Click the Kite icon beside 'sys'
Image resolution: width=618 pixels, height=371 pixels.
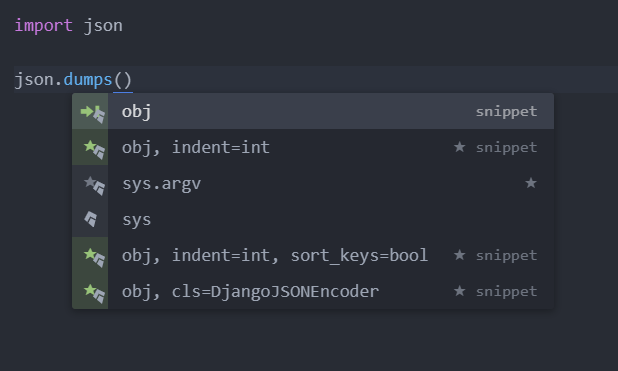[x=91, y=219]
